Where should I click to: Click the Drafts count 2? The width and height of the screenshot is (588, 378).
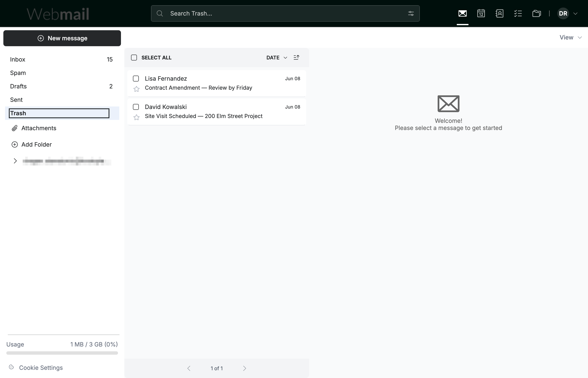(111, 86)
